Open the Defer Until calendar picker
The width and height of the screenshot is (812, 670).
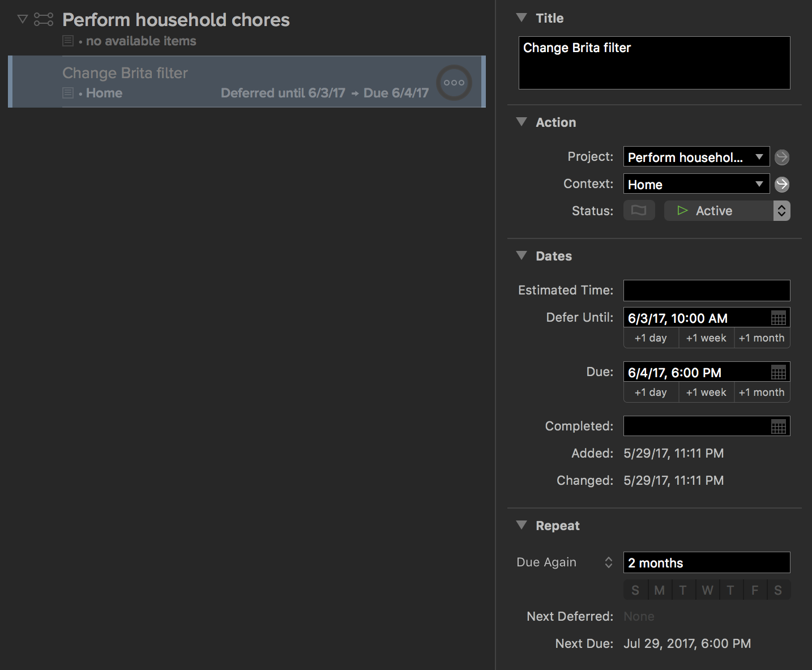(x=778, y=318)
